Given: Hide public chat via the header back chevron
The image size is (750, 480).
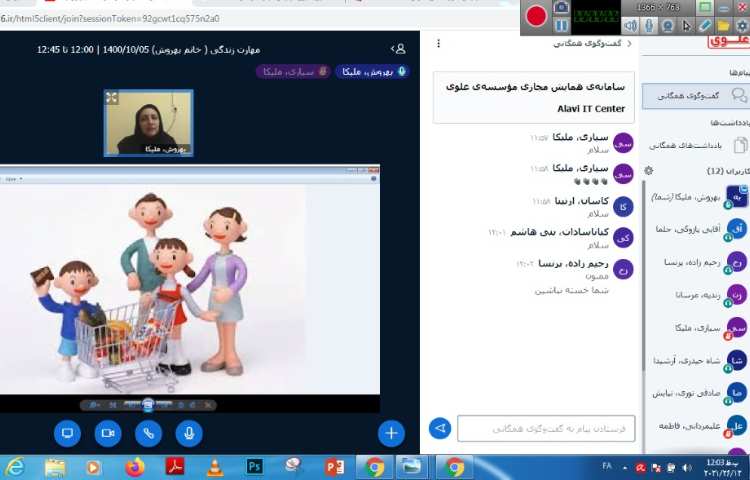Looking at the screenshot, I should 629,44.
